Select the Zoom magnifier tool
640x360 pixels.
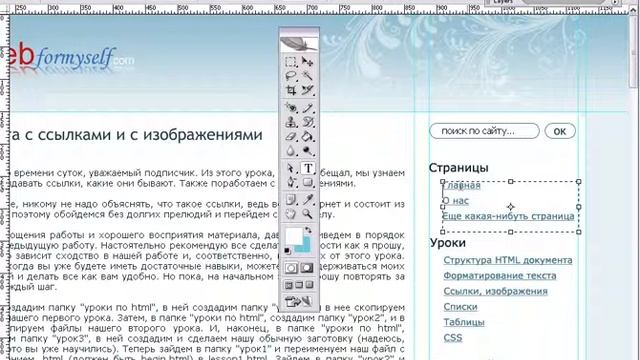[308, 214]
